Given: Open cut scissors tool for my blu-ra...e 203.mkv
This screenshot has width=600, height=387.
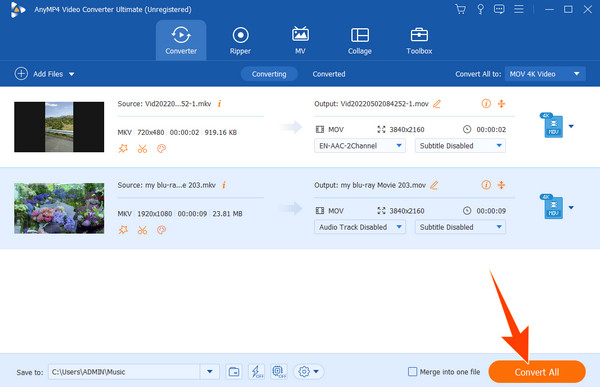Looking at the screenshot, I should click(x=142, y=230).
